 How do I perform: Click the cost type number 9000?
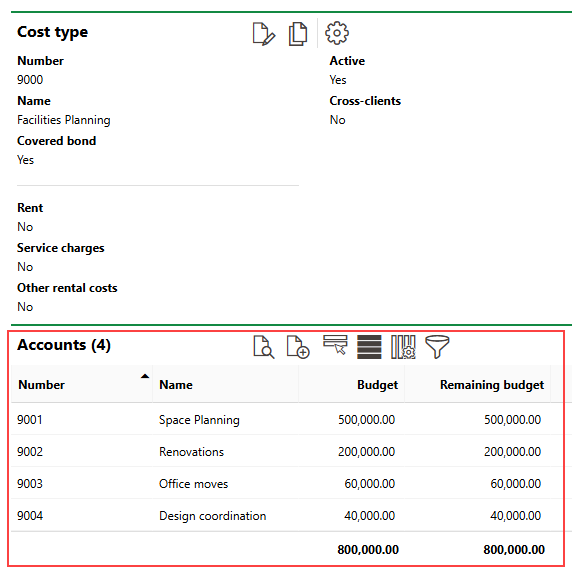tap(30, 80)
